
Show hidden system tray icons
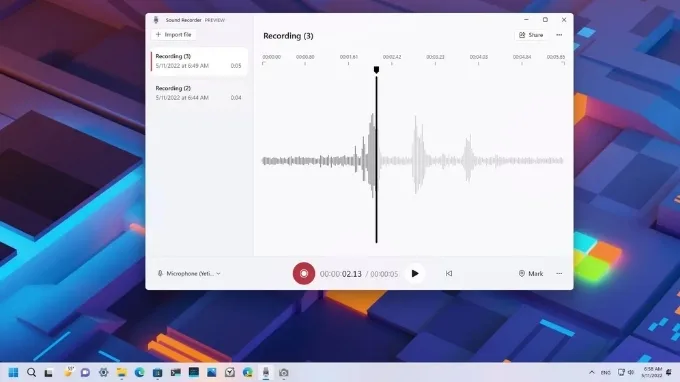click(x=592, y=372)
